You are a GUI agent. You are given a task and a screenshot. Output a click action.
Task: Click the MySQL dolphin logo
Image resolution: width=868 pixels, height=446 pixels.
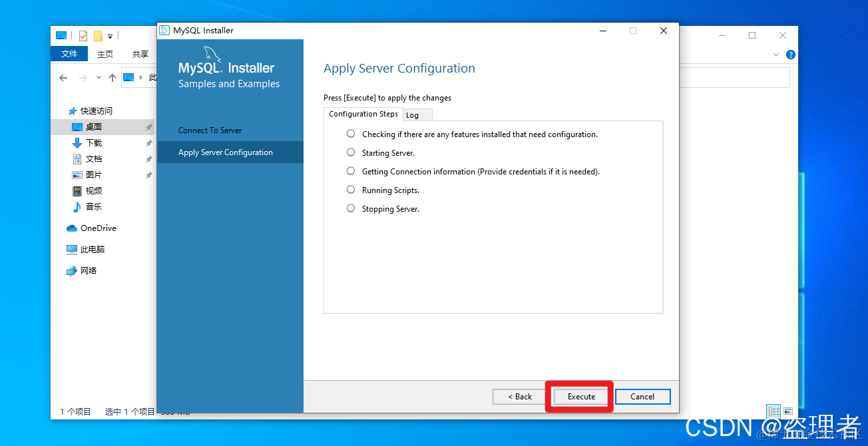click(212, 54)
